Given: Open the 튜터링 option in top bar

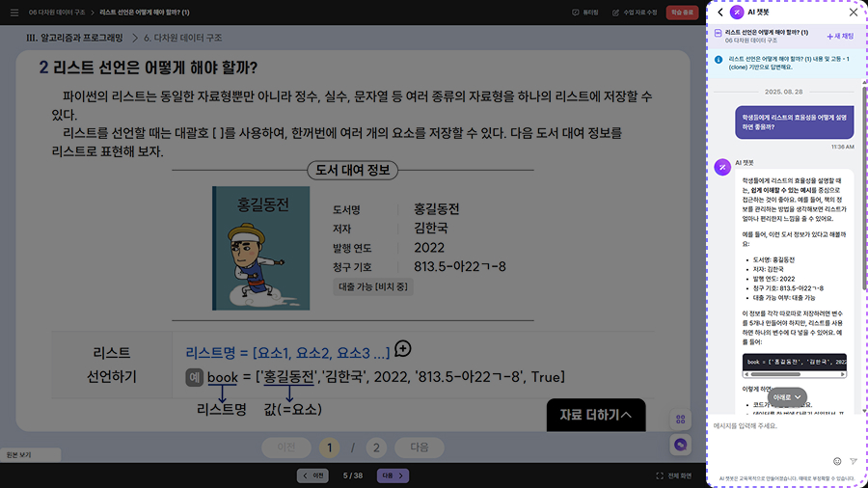Looking at the screenshot, I should 585,13.
